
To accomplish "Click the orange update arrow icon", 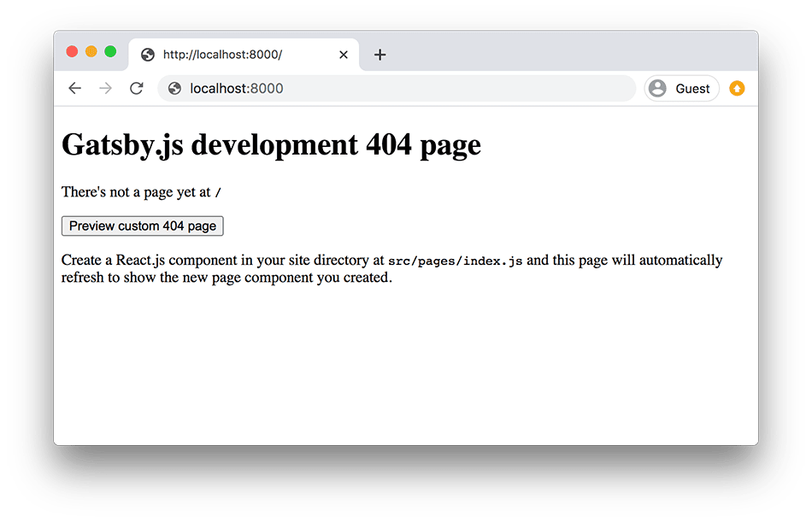I will [737, 89].
